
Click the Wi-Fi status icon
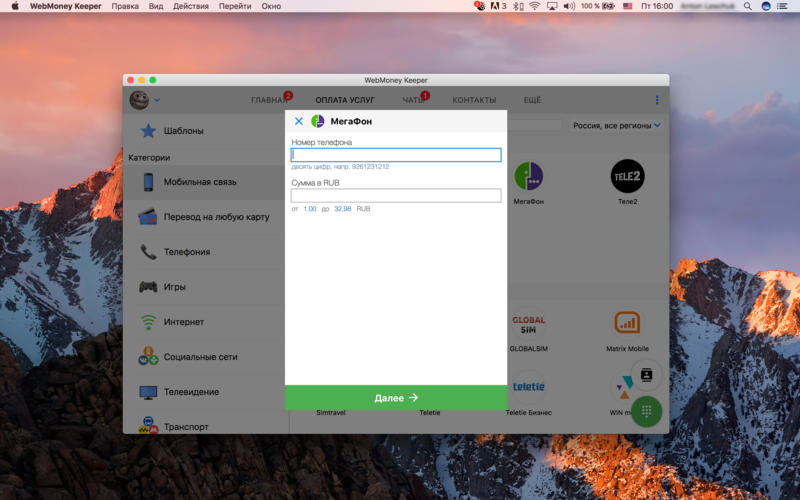coord(534,6)
